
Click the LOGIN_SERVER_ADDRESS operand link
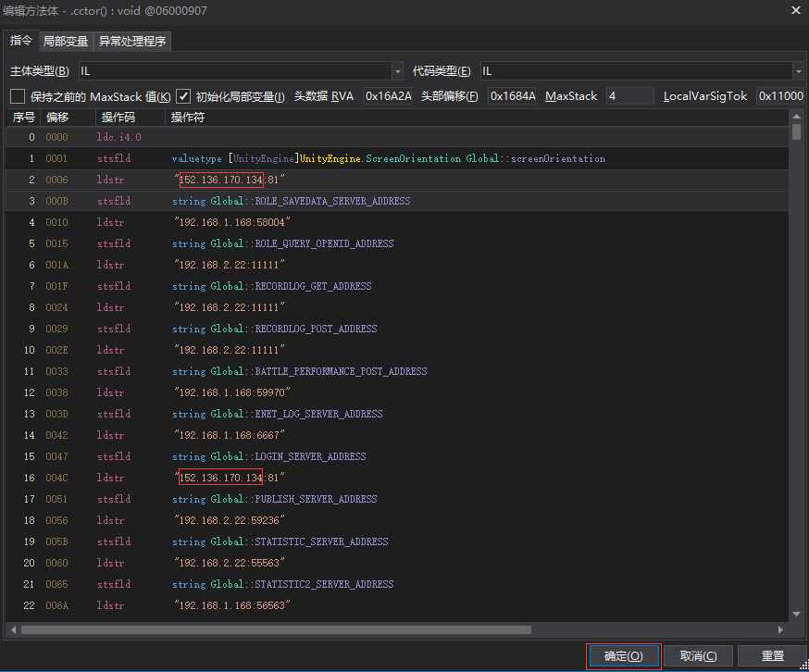point(310,456)
